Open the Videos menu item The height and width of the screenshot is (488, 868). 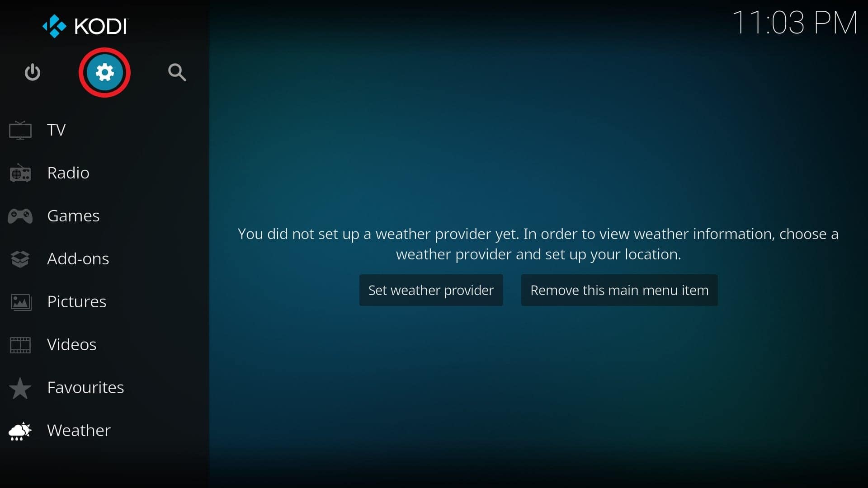[x=71, y=344]
